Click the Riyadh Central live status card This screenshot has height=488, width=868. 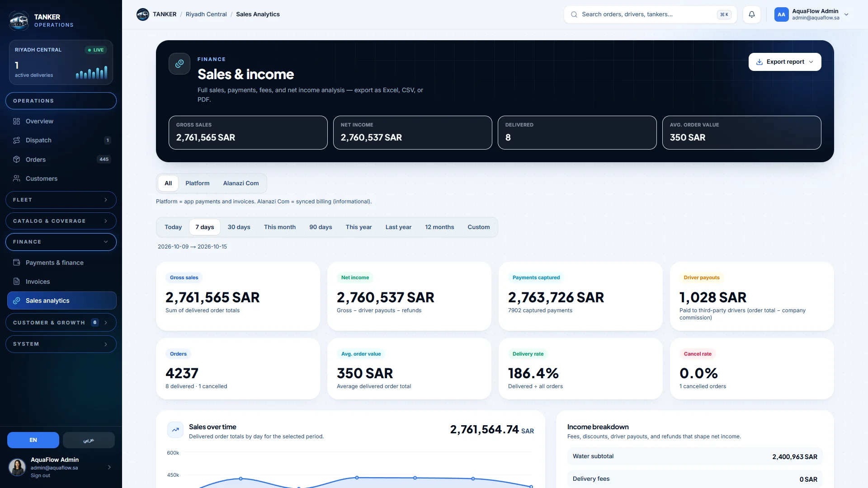(x=61, y=62)
